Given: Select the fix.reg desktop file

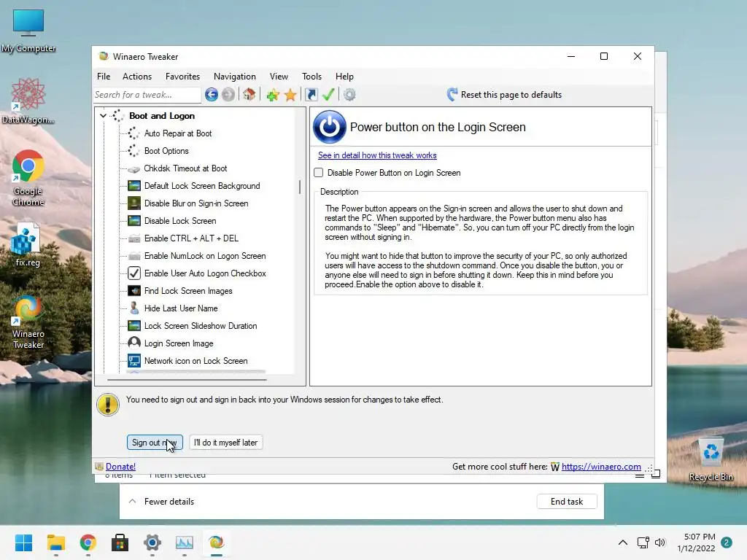Looking at the screenshot, I should (28, 245).
